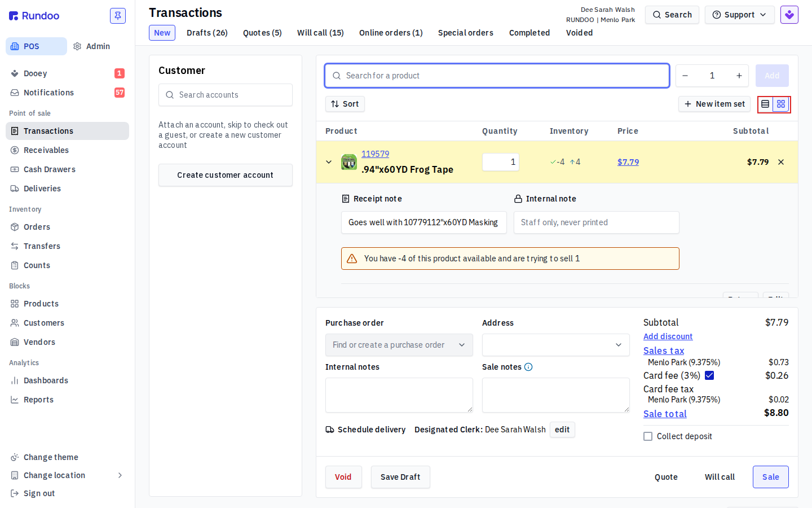The height and width of the screenshot is (508, 812).
Task: Click Add discount link
Action: [x=668, y=336]
